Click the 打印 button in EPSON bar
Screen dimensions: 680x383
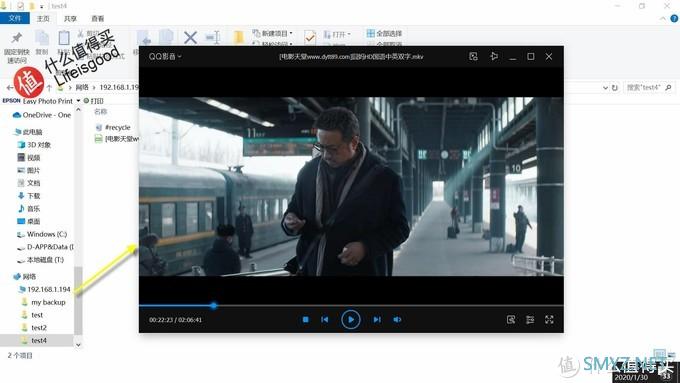pyautogui.click(x=93, y=101)
